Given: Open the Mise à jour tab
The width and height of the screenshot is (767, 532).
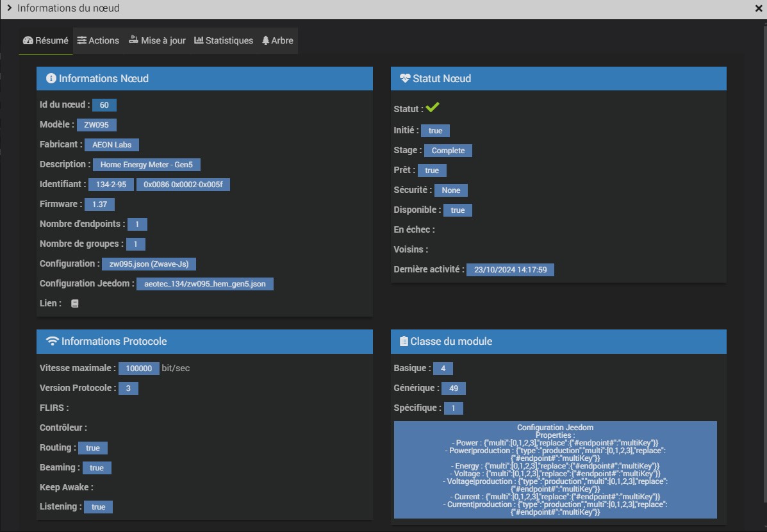Looking at the screenshot, I should [157, 40].
